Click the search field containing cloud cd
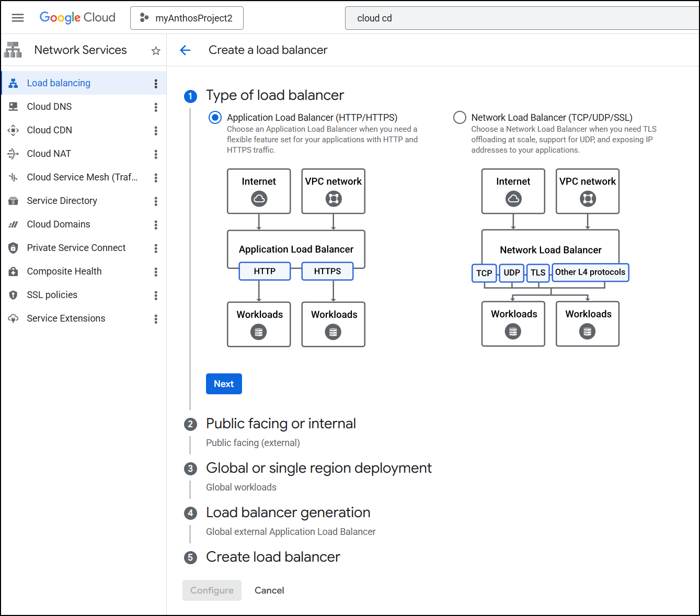700x616 pixels. point(523,18)
